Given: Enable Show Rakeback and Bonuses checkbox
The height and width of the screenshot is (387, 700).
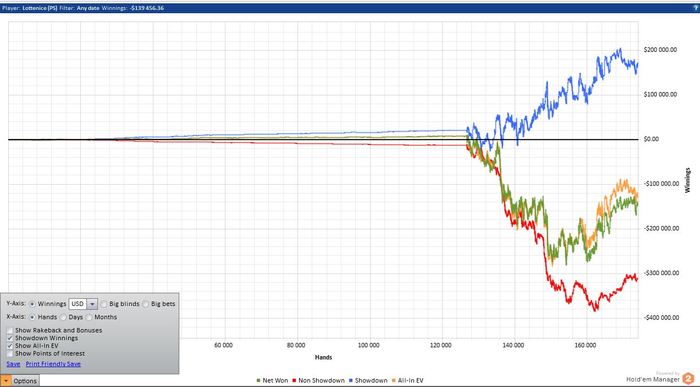Looking at the screenshot, I should 10,330.
